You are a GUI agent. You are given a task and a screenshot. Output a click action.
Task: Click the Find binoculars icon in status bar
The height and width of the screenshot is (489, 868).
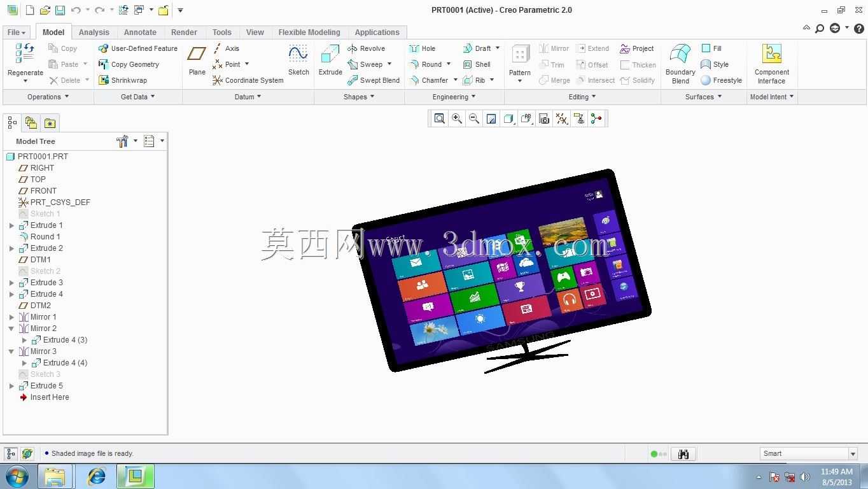tap(683, 454)
